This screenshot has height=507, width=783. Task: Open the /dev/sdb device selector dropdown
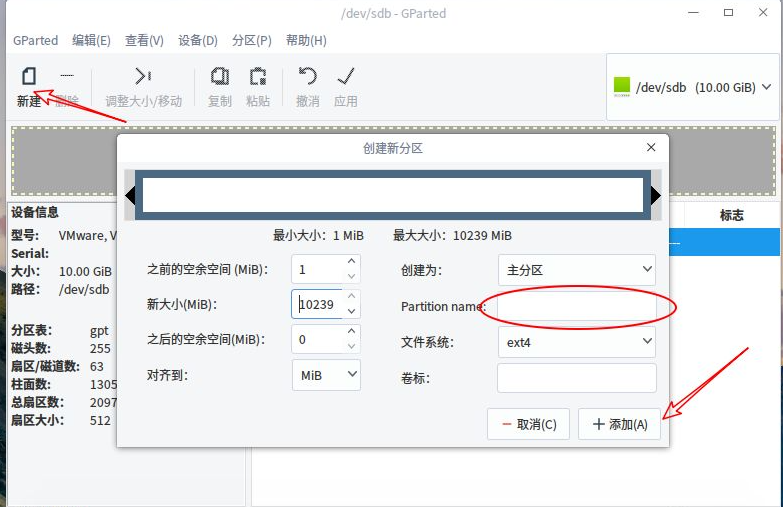[x=693, y=87]
